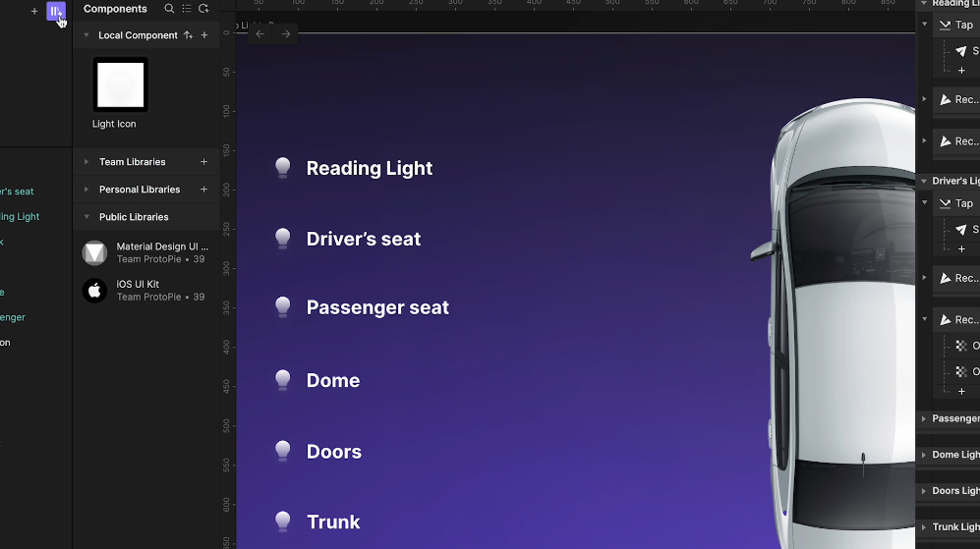Open search in the Components panel
Screen dimensions: 980x549
[169, 9]
